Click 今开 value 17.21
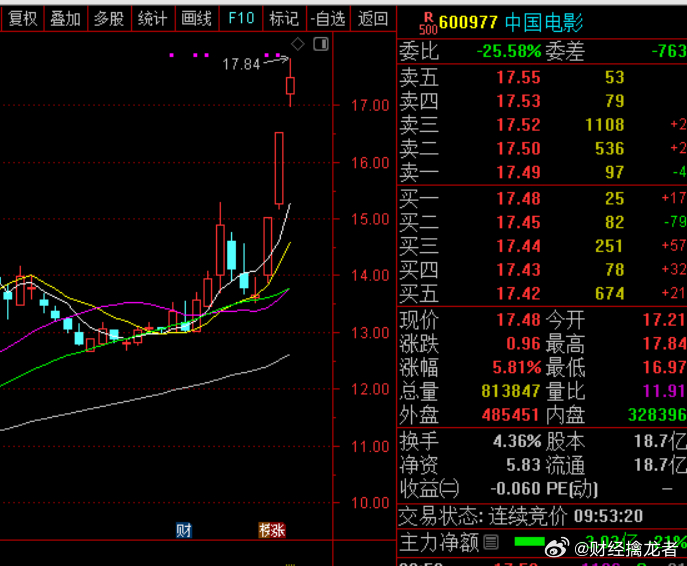Screen dimensions: 687x566 pos(664,320)
